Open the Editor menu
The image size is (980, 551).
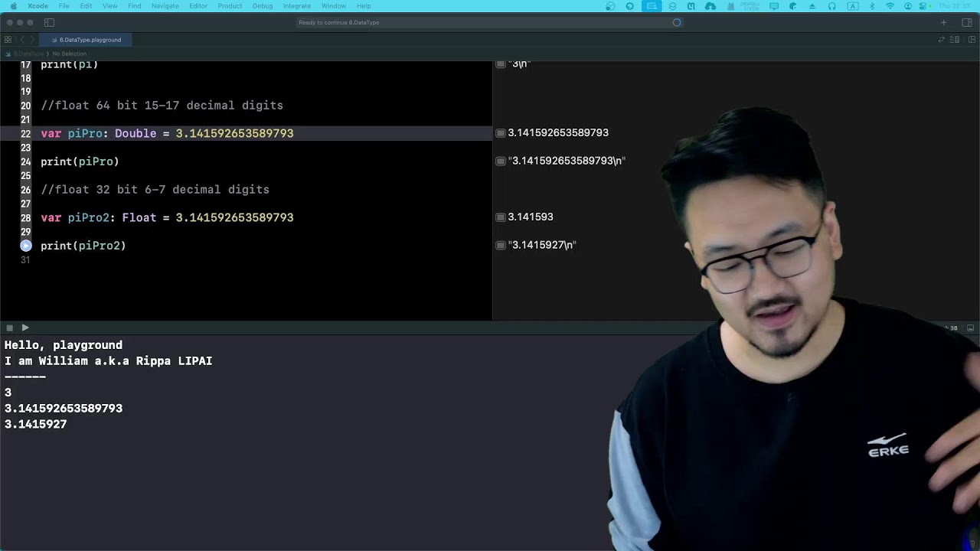(198, 6)
